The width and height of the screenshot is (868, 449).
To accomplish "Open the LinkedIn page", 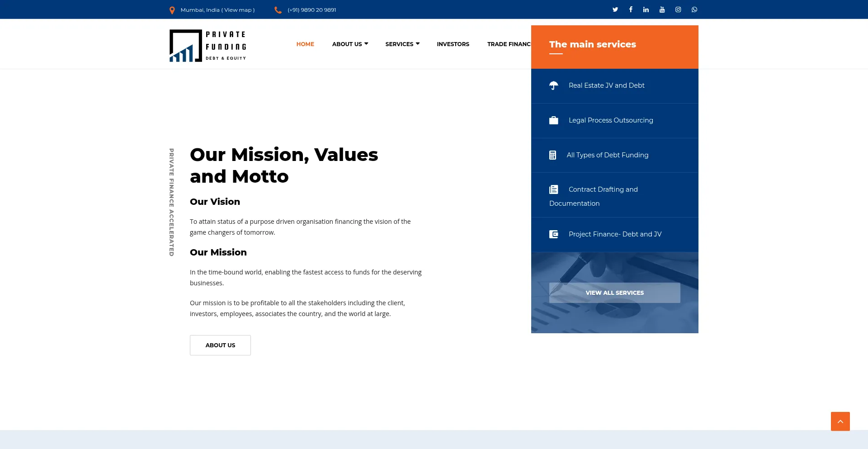I will coord(646,9).
